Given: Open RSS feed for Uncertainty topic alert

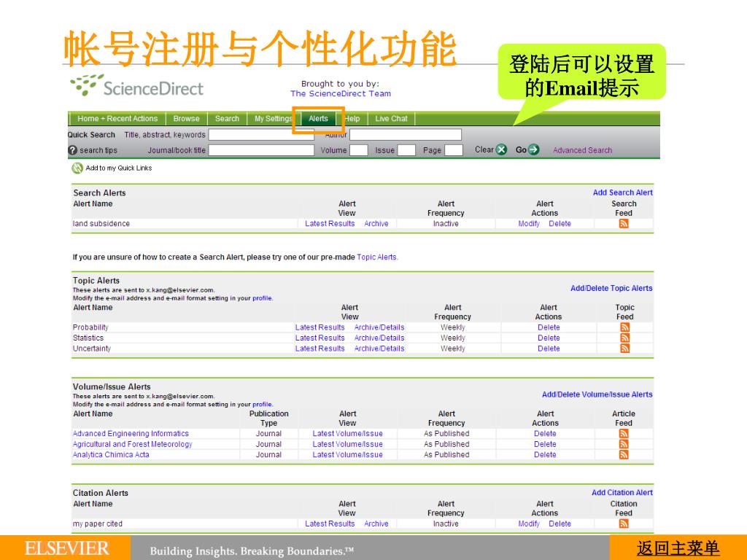Looking at the screenshot, I should tap(624, 349).
